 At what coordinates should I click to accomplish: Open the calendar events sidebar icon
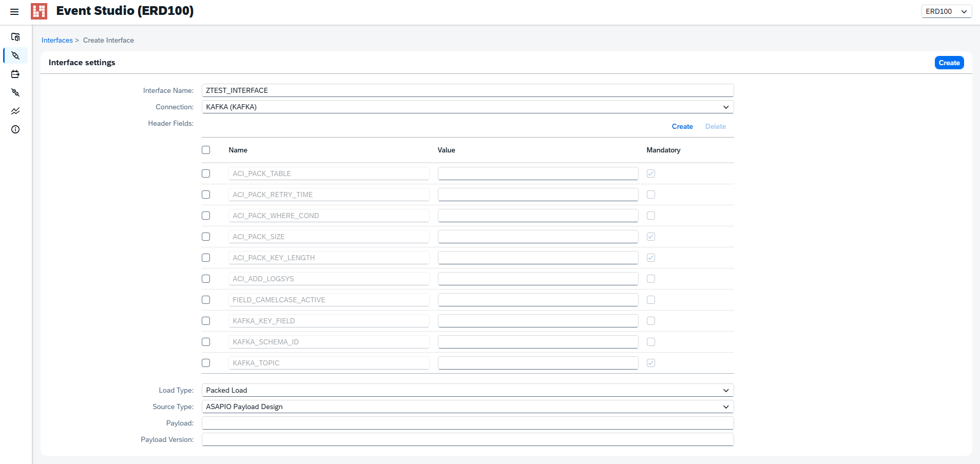tap(15, 74)
